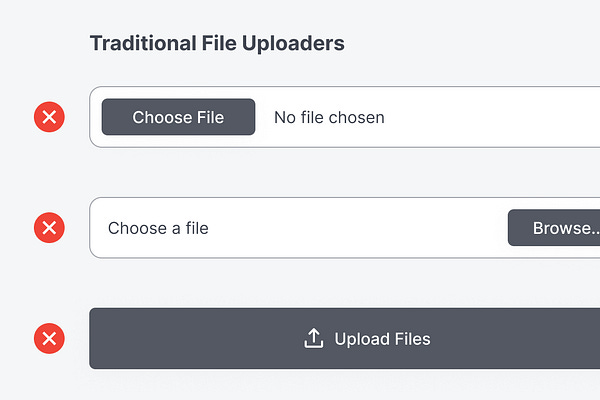The image size is (600, 400).
Task: Click the 'Choose a file' placeholder text
Action: (158, 228)
